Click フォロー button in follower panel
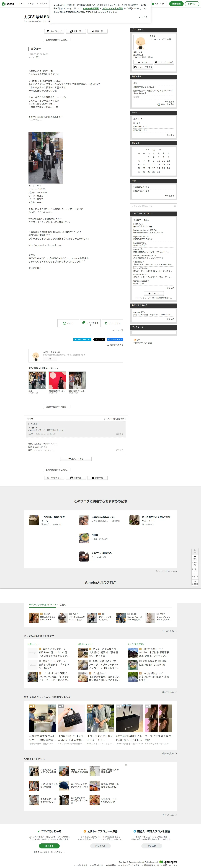 153,294
